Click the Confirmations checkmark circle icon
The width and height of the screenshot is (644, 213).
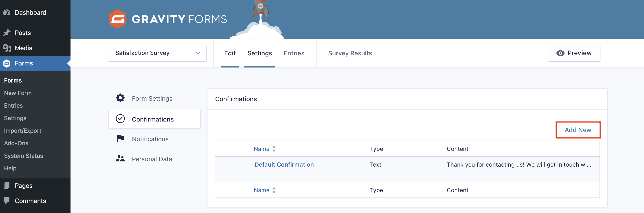coord(120,119)
